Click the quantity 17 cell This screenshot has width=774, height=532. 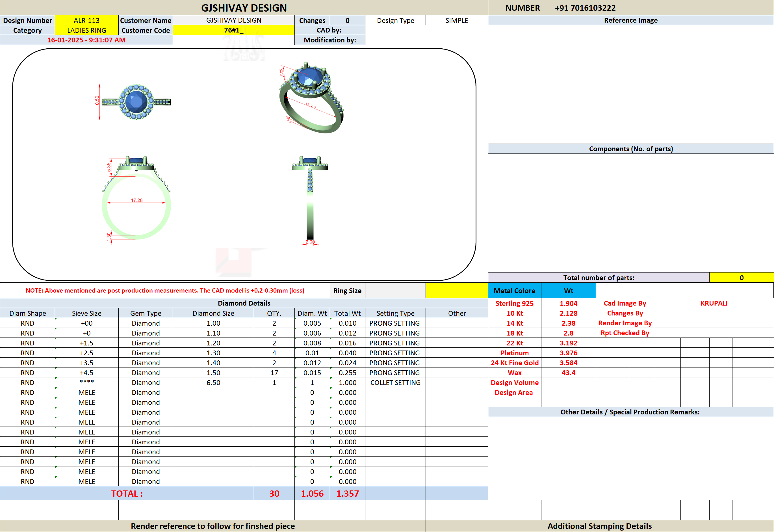274,373
